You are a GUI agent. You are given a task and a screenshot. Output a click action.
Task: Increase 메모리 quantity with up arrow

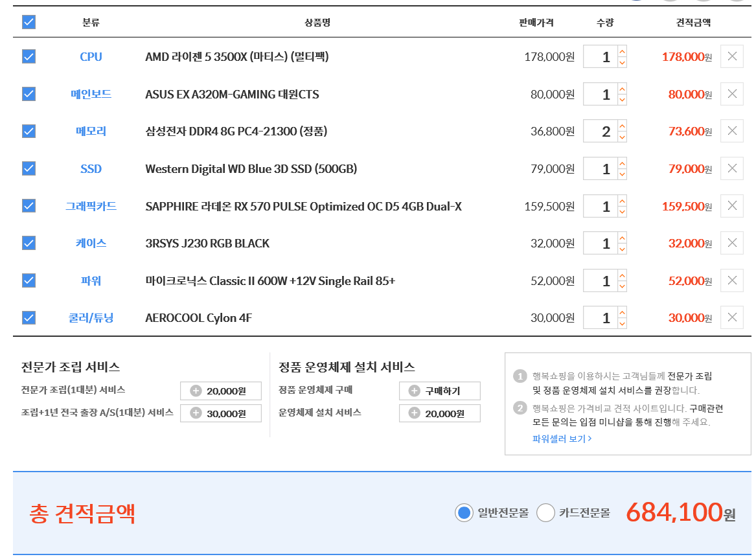[x=622, y=126]
